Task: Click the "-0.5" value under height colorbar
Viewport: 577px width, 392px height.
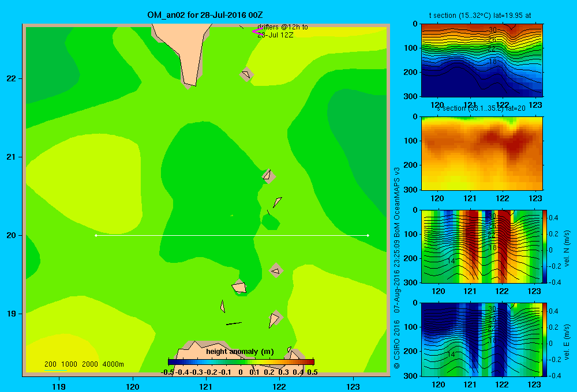Action: click(167, 372)
